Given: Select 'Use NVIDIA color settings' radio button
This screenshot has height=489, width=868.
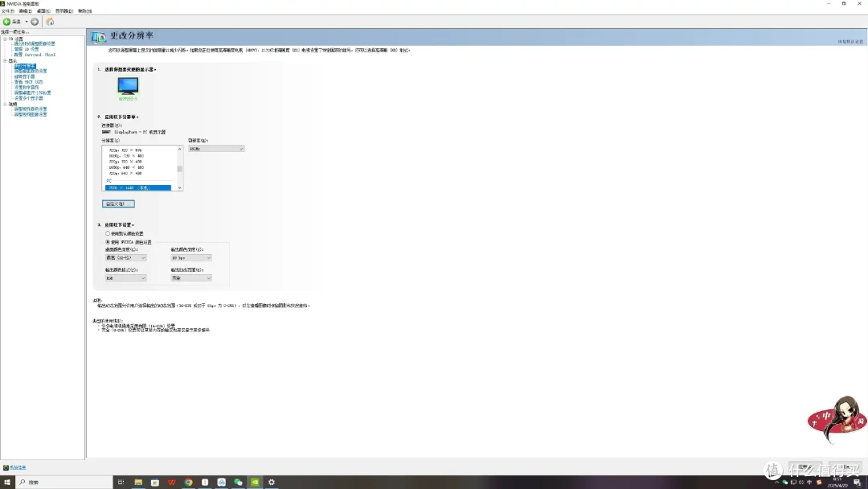Looking at the screenshot, I should click(108, 242).
